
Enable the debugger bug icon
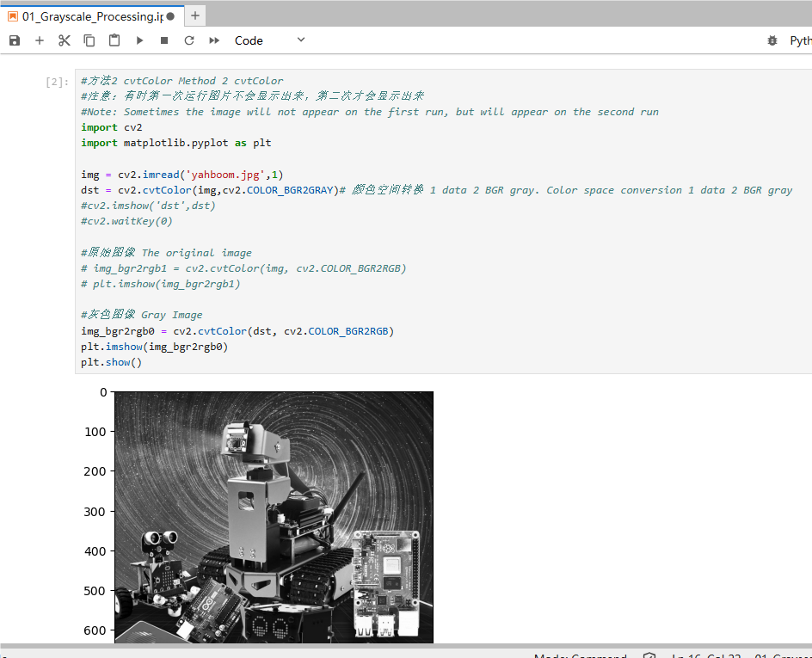772,40
